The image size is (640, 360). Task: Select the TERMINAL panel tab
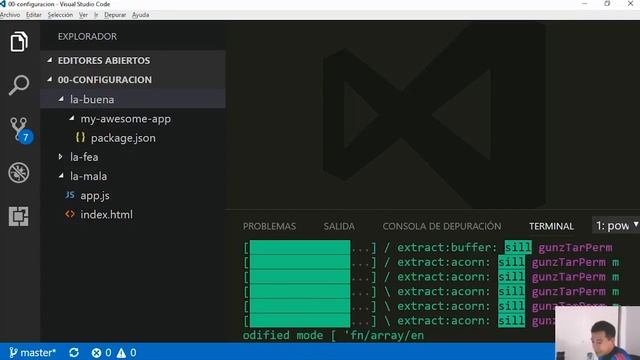[551, 226]
